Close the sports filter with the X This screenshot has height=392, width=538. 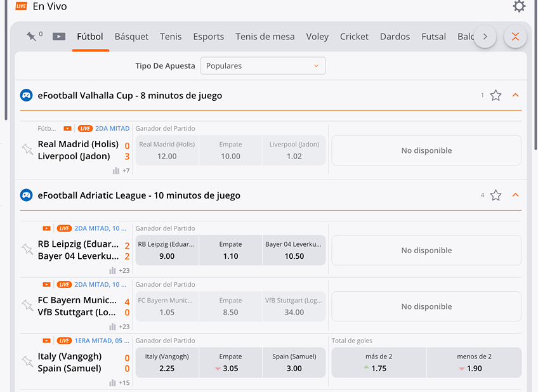tap(515, 37)
